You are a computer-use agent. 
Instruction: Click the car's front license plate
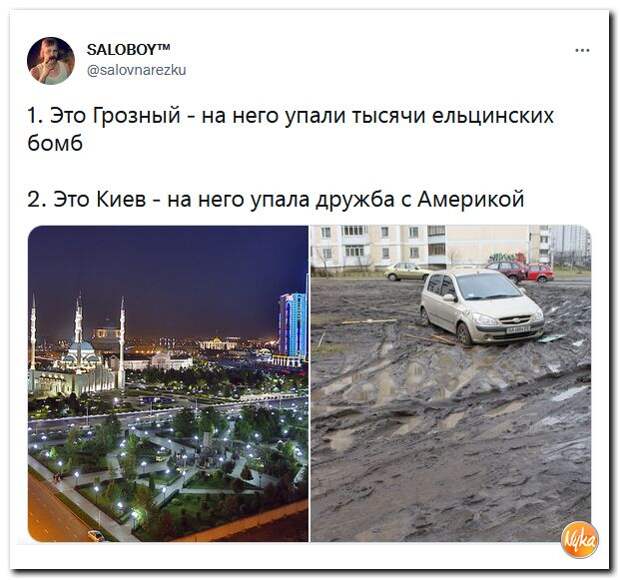point(519,329)
